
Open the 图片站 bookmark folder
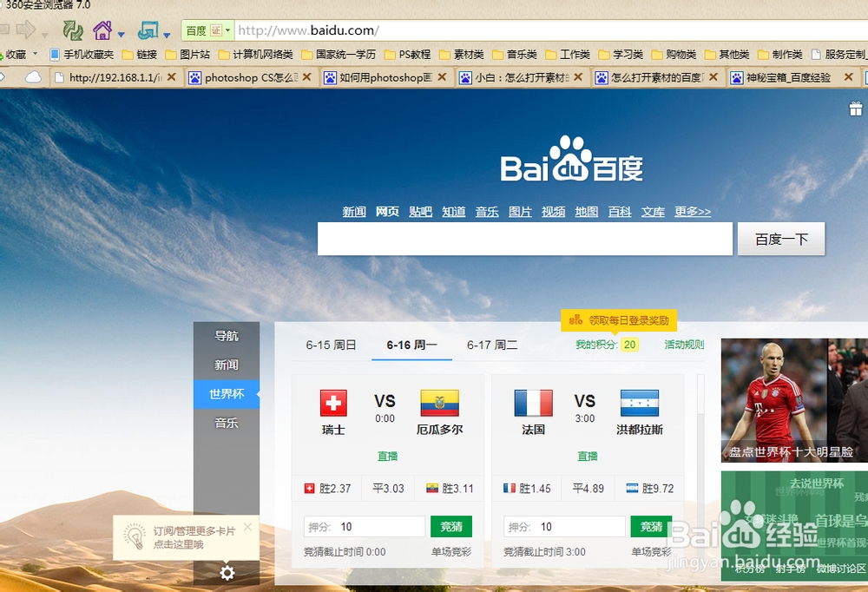187,55
